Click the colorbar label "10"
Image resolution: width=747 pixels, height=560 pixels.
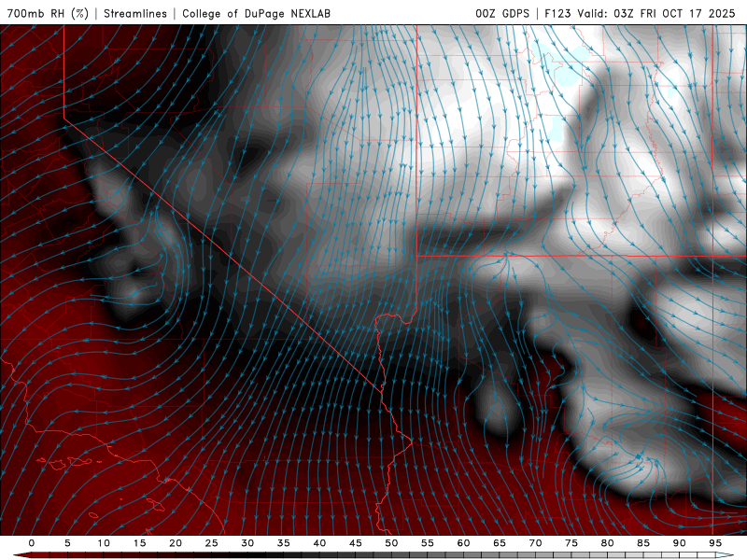tap(104, 543)
